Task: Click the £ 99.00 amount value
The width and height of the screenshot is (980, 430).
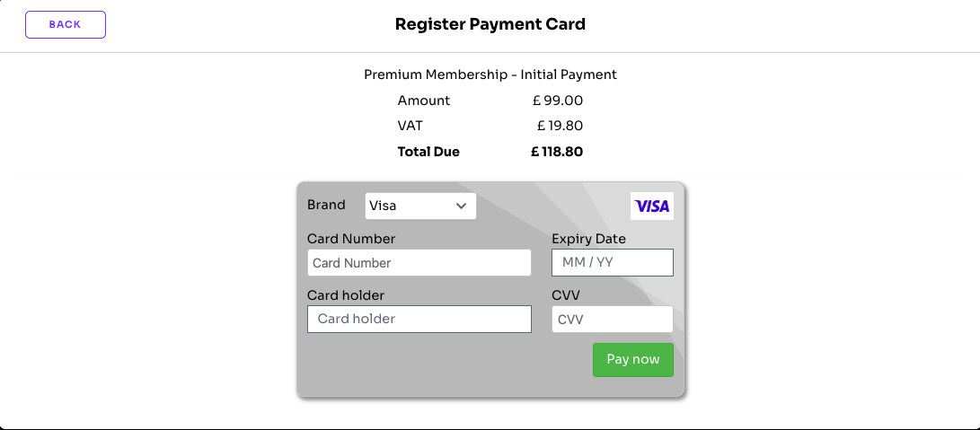Action: pos(558,101)
